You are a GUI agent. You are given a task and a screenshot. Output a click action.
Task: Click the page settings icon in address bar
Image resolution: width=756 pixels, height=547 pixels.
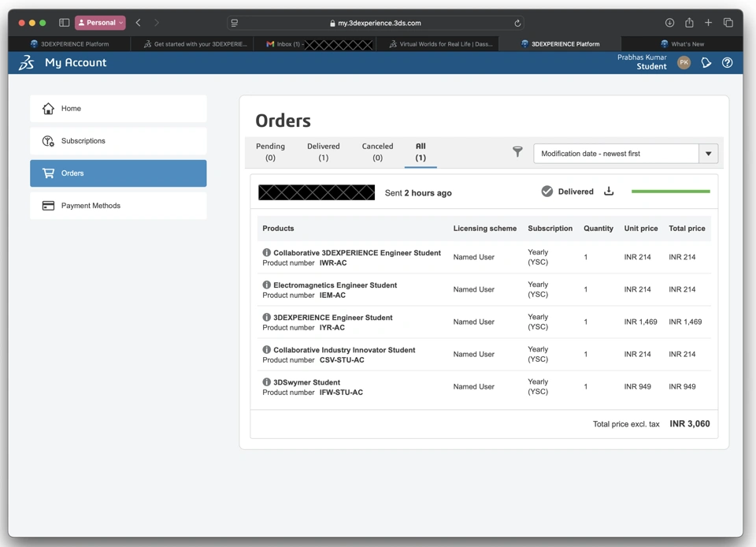[235, 23]
